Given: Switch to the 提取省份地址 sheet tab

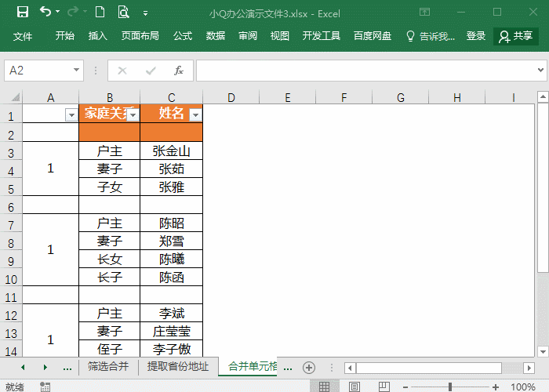Looking at the screenshot, I should point(178,366).
